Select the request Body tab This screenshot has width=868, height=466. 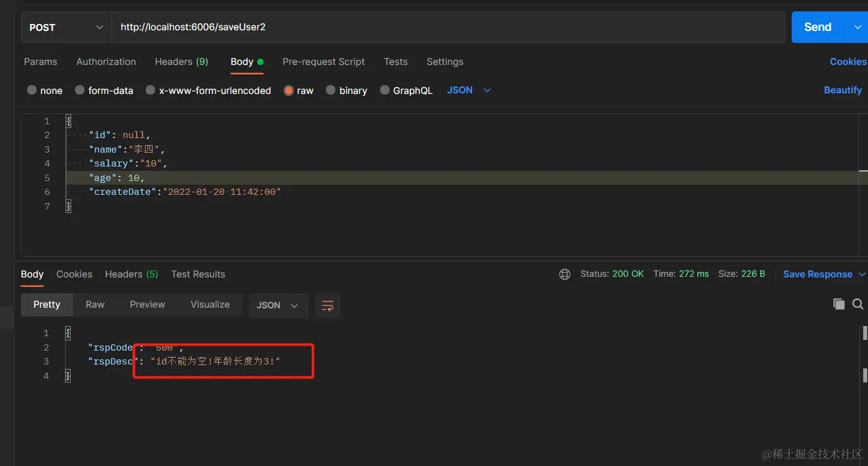(x=246, y=62)
